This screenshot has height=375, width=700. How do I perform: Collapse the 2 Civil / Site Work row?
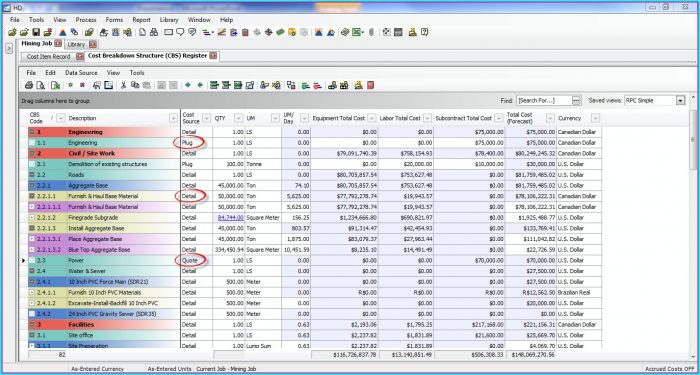tap(32, 154)
